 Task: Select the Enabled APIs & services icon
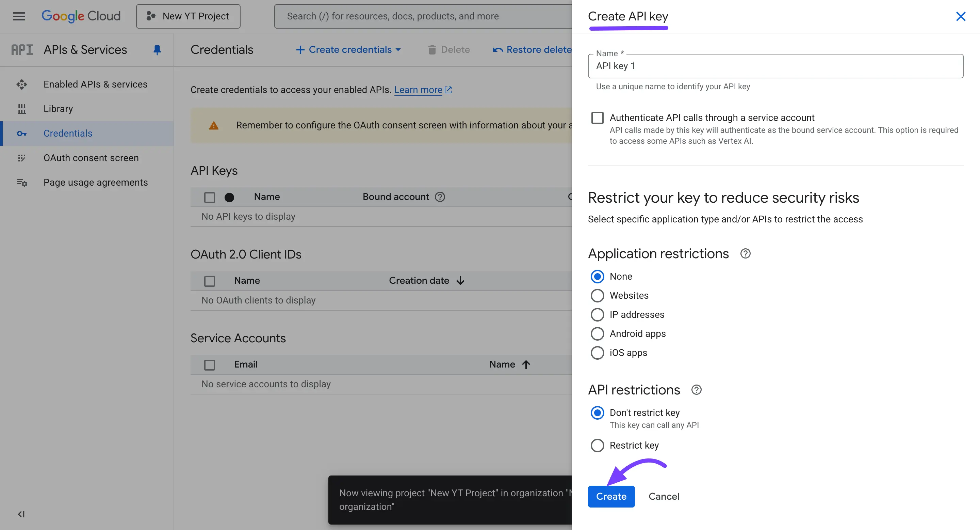22,84
